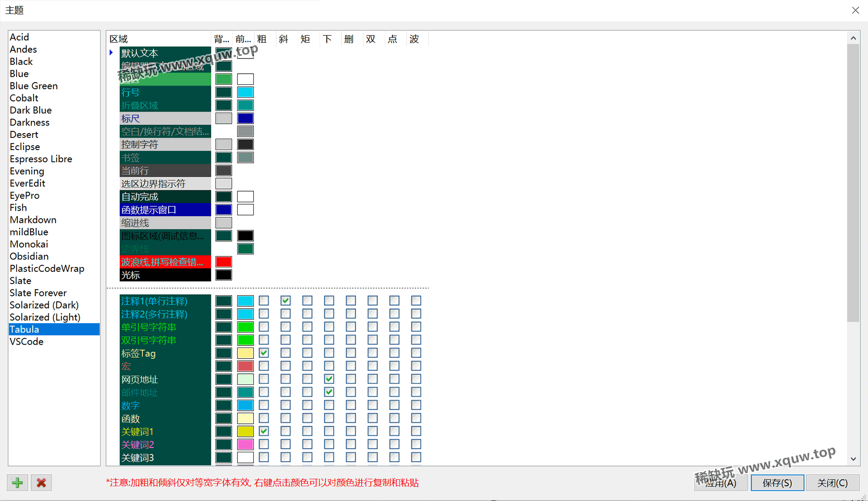Select the 双引号字符串 row
868x501 pixels.
[165, 340]
